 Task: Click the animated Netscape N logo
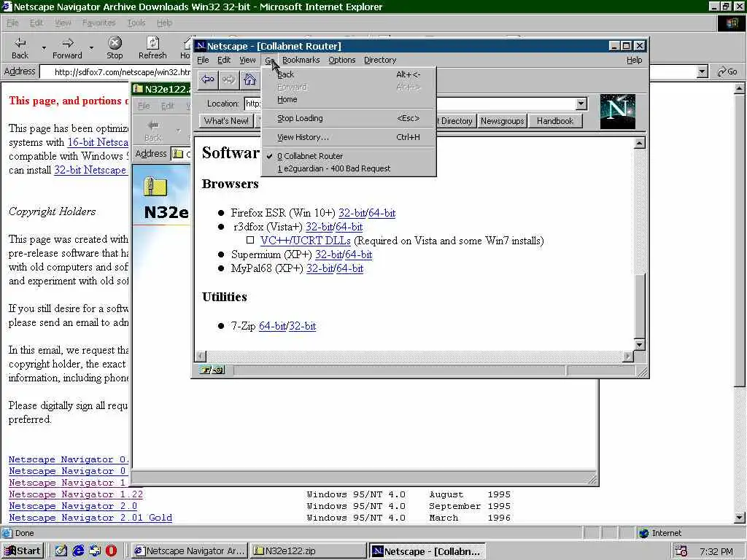click(x=617, y=112)
